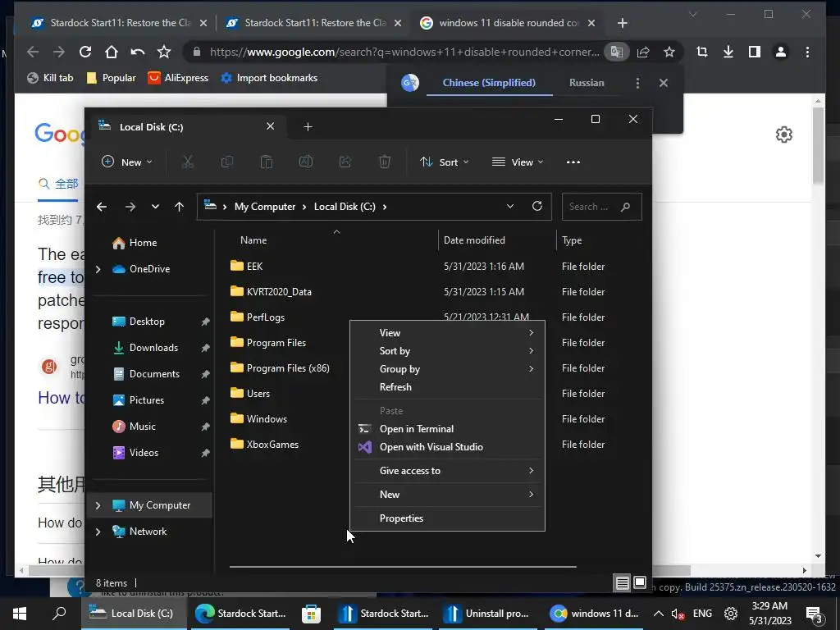Screen dimensions: 840x630
Task: Open Google settings gear on the page
Action: click(783, 135)
